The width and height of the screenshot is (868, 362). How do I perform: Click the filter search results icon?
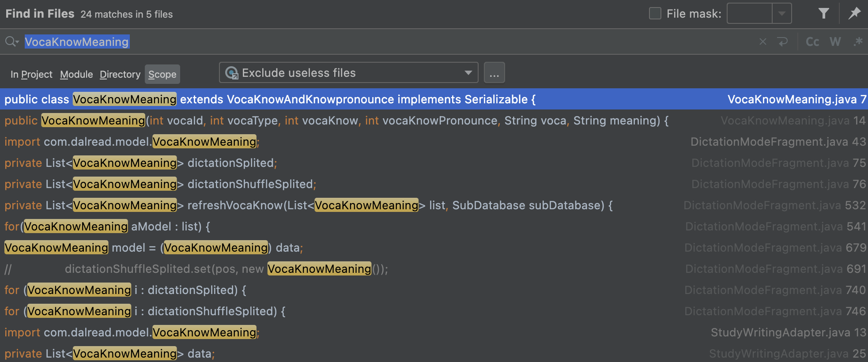click(823, 13)
